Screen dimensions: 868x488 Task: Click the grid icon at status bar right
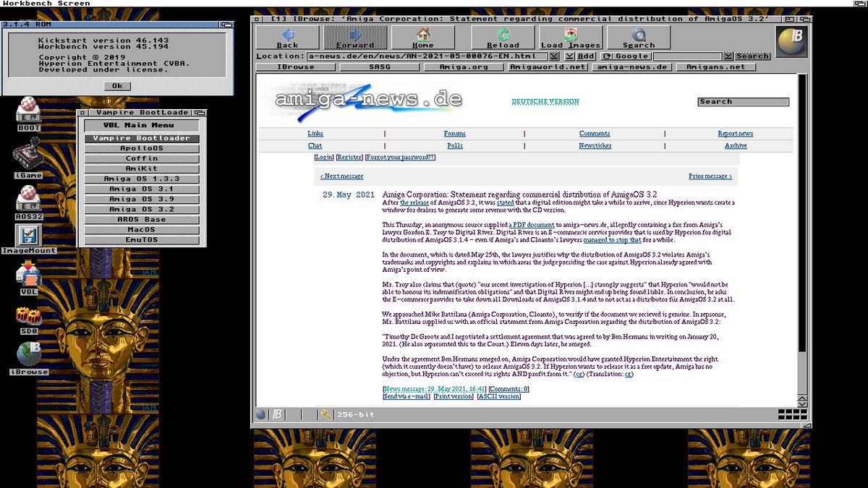[793, 414]
